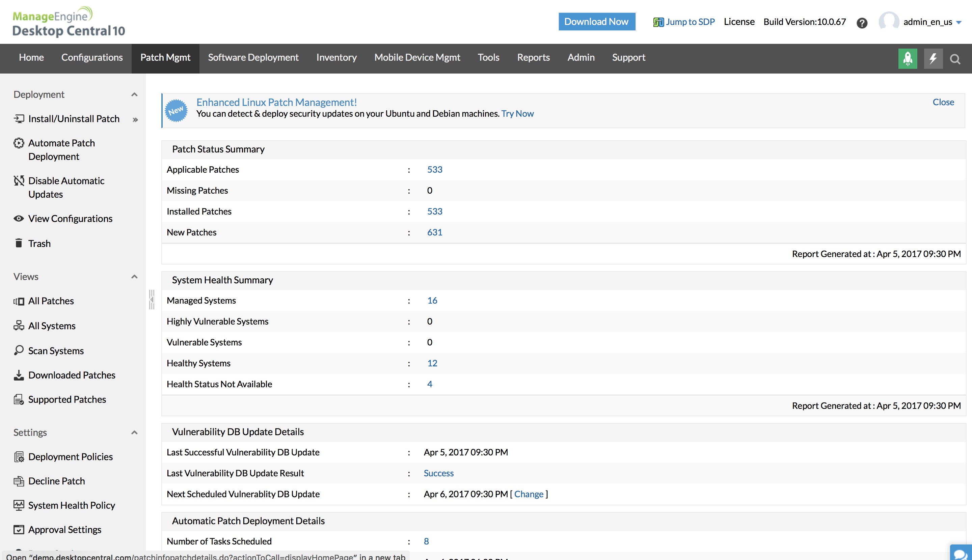Screen dimensions: 972x560
Task: Click the sidebar collapse splitter handle
Action: pyautogui.click(x=152, y=300)
